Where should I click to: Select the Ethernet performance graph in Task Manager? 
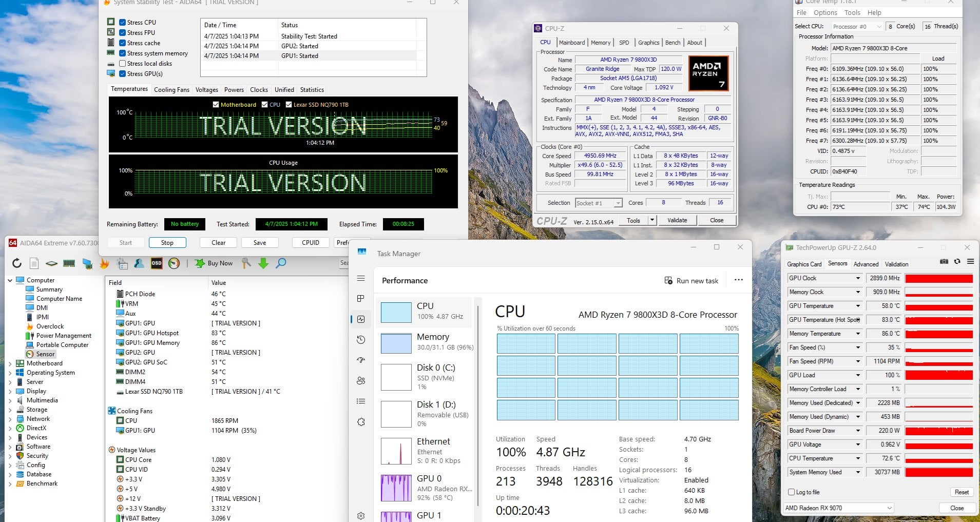[396, 451]
